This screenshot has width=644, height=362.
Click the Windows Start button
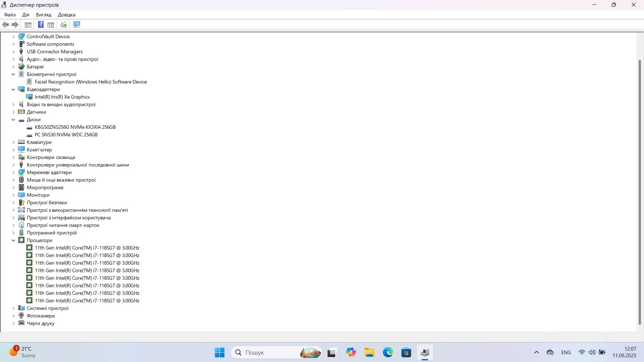pyautogui.click(x=219, y=353)
